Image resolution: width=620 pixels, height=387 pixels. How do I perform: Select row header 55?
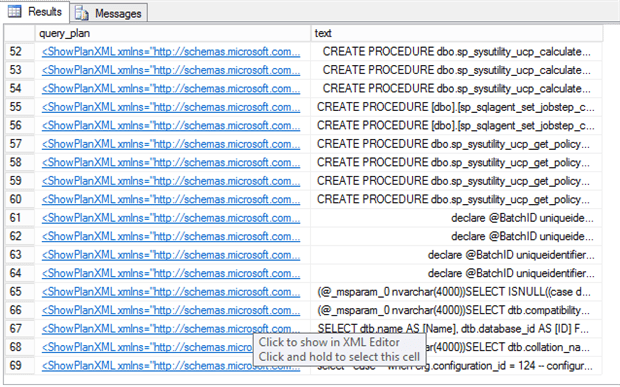(x=20, y=107)
